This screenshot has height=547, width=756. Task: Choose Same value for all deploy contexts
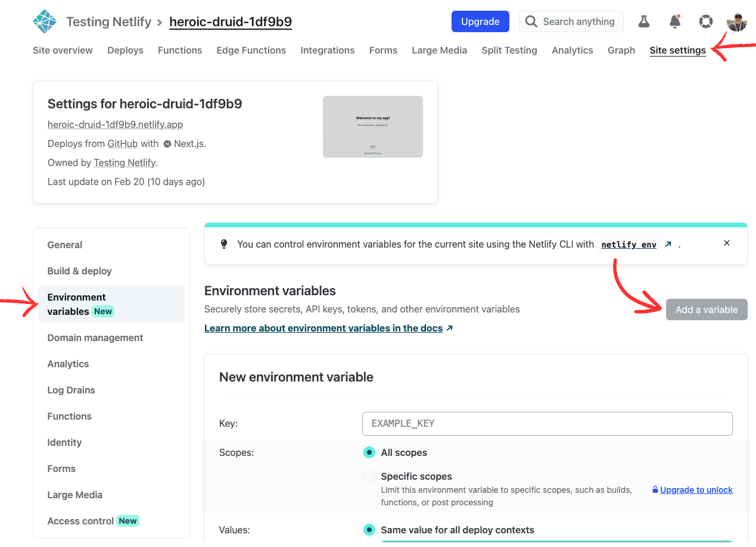(x=369, y=530)
